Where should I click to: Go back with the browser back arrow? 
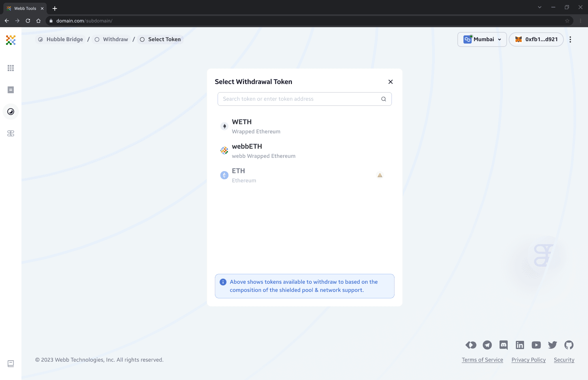tap(7, 21)
